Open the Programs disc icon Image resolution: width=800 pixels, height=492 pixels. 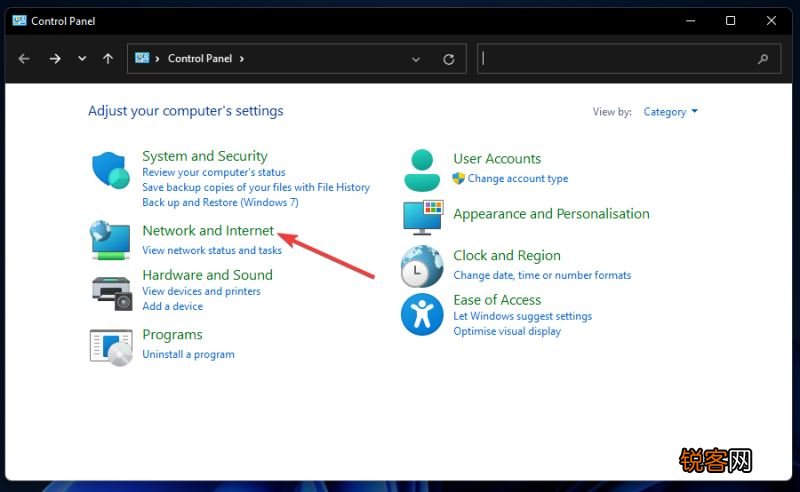pyautogui.click(x=111, y=348)
